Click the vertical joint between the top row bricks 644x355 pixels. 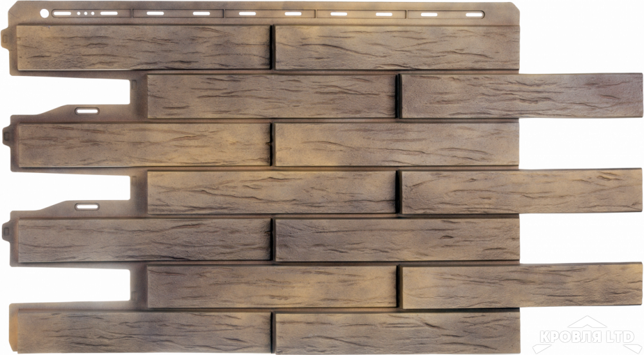coord(273,48)
